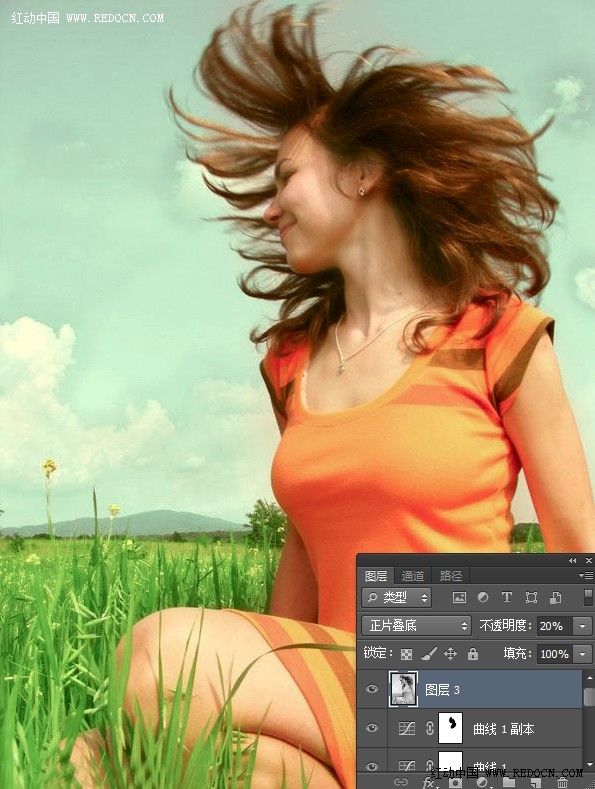
Task: Click the new group folder button
Action: [508, 782]
